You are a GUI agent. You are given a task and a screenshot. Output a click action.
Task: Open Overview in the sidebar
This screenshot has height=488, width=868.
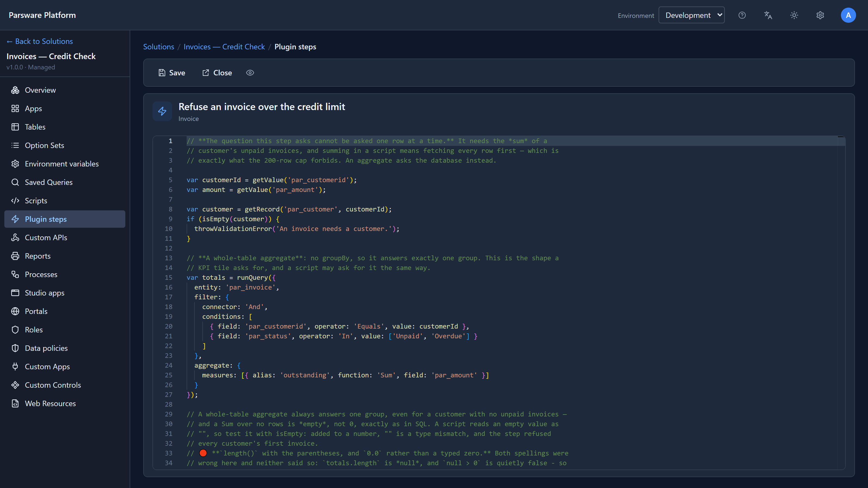(65, 90)
